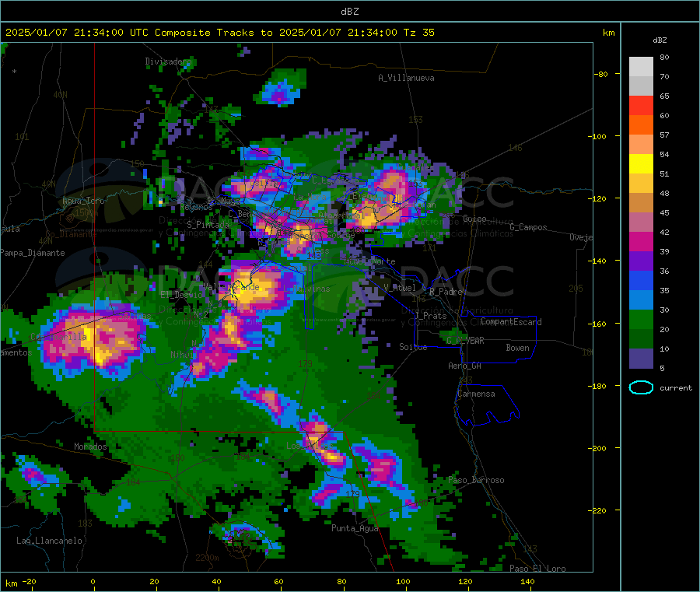Click the 'Agua_Toro' map label
This screenshot has width=700, height=592.
click(x=83, y=201)
